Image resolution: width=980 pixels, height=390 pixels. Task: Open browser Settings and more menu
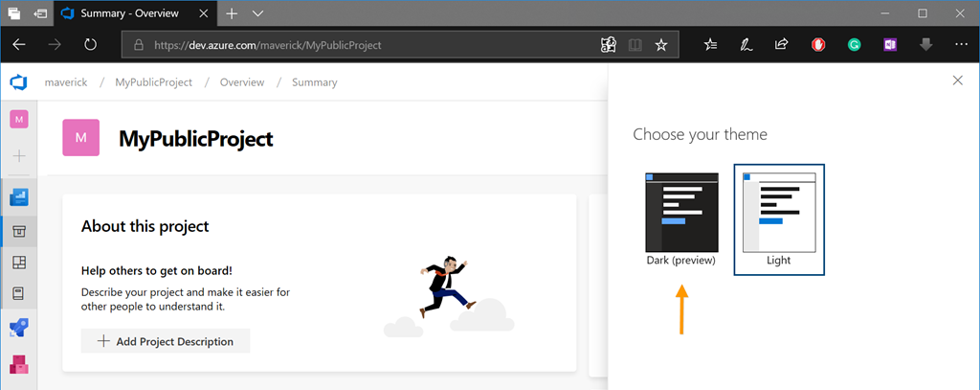(x=961, y=45)
